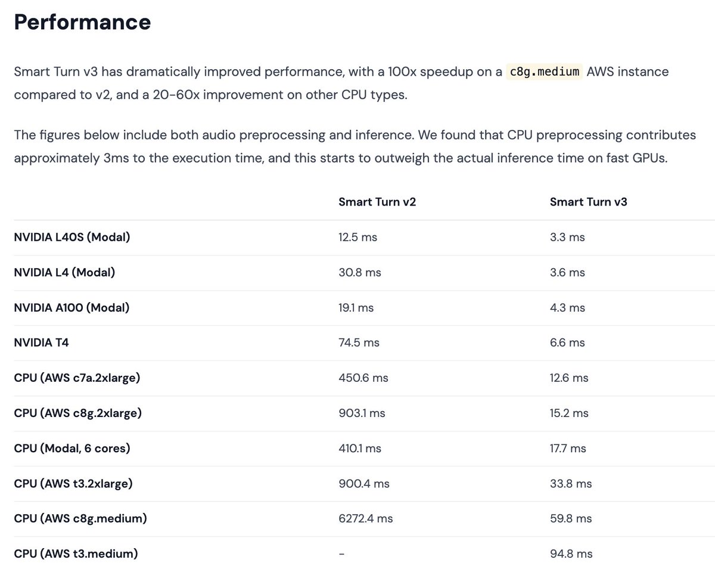The height and width of the screenshot is (588, 715).
Task: Select the Smart Turn v2 column header
Action: point(377,202)
